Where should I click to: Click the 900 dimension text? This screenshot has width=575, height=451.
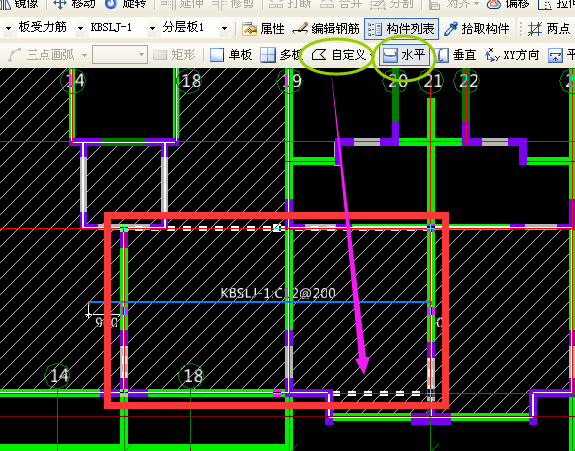click(107, 322)
